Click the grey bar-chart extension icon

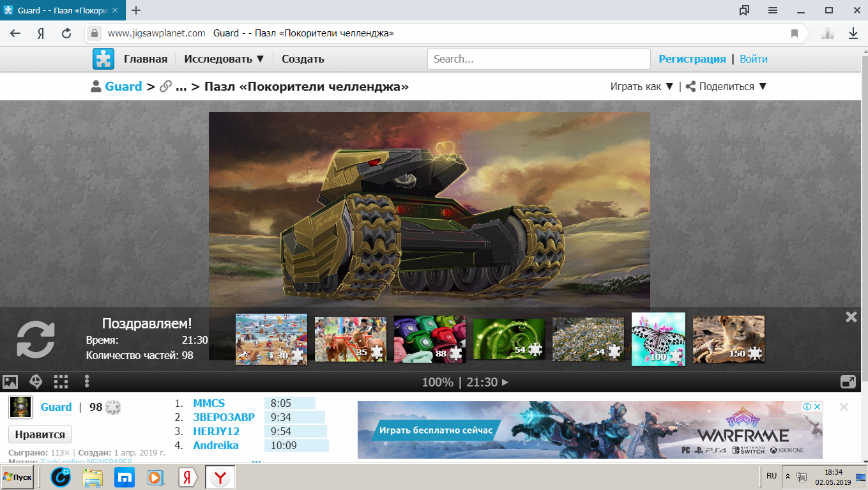pyautogui.click(x=828, y=33)
